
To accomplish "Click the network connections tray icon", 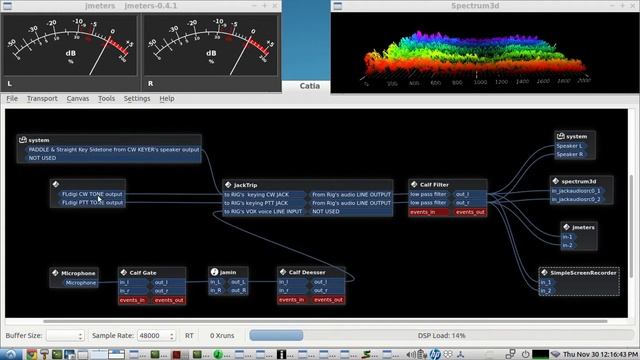I will pyautogui.click(x=510, y=354).
